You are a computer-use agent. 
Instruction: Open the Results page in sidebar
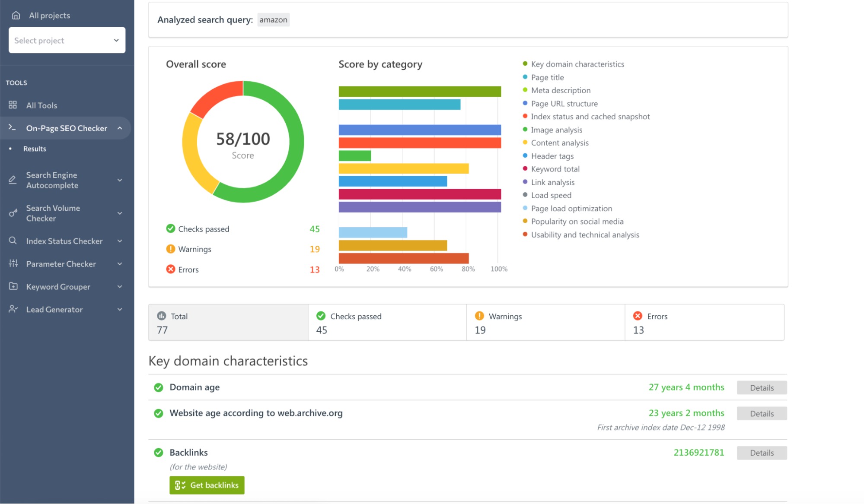tap(34, 149)
